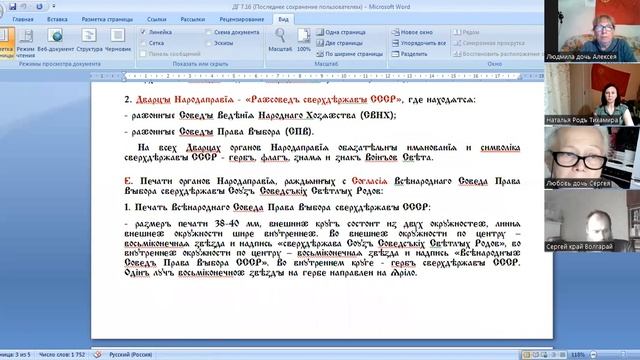Click the text (СПВ) in document
This screenshot has width=640, height=360.
(x=299, y=132)
